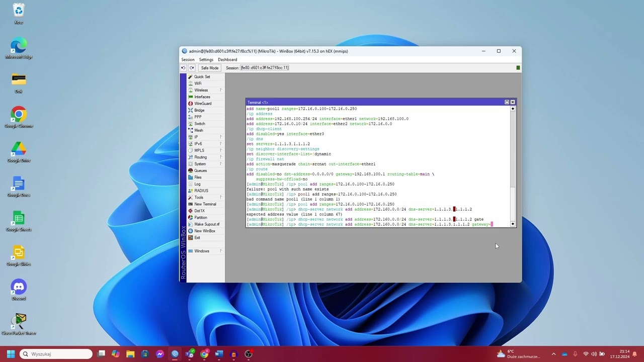The height and width of the screenshot is (362, 644).
Task: Open the RADIUS settings
Action: point(201,191)
